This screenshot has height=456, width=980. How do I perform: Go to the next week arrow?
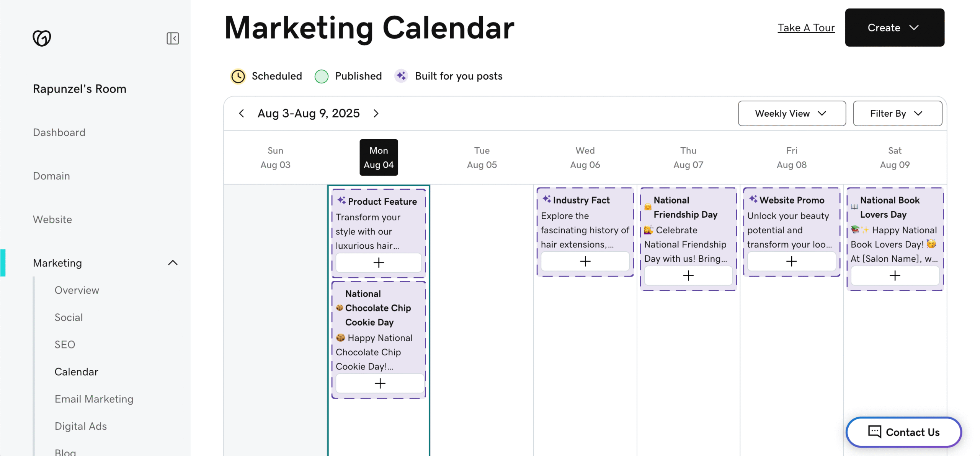tap(376, 113)
